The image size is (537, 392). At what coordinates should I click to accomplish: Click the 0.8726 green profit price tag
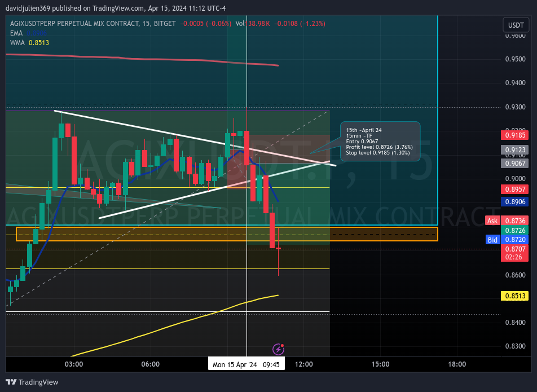[x=515, y=231]
